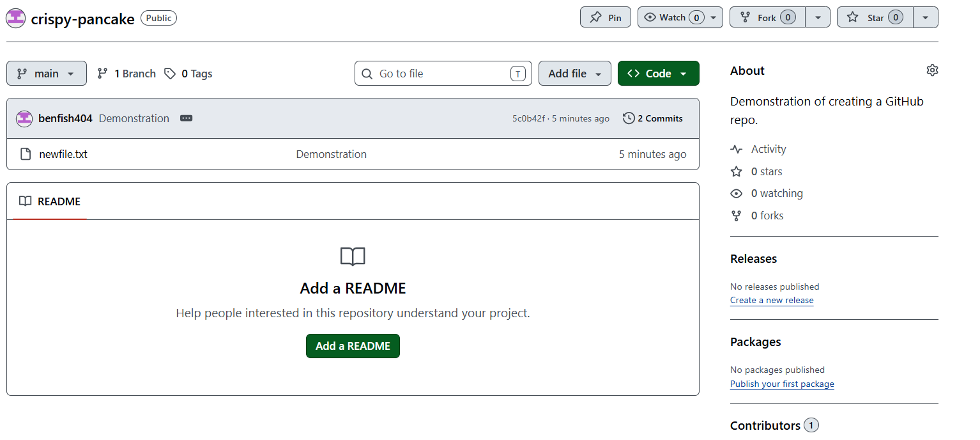
Task: Click the Pin button label
Action: 615,18
